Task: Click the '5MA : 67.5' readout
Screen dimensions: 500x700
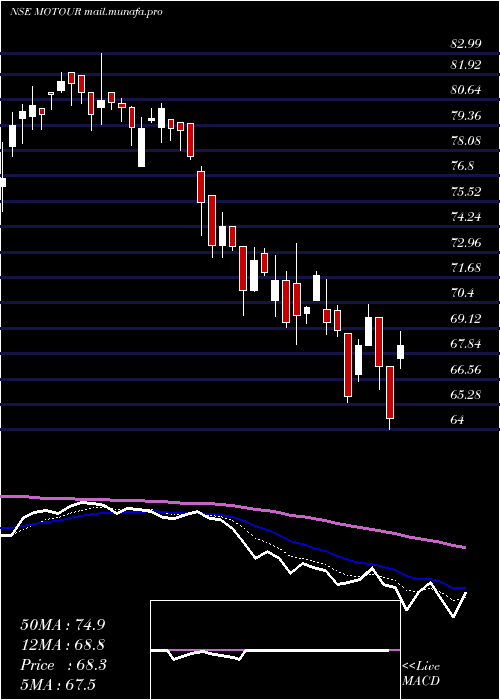Action: (58, 685)
